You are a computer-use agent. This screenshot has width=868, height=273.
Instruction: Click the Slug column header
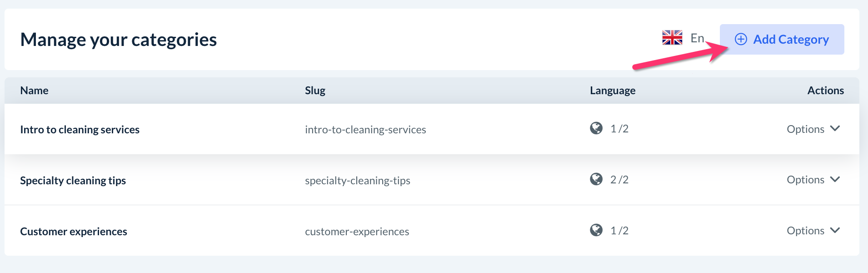(315, 91)
